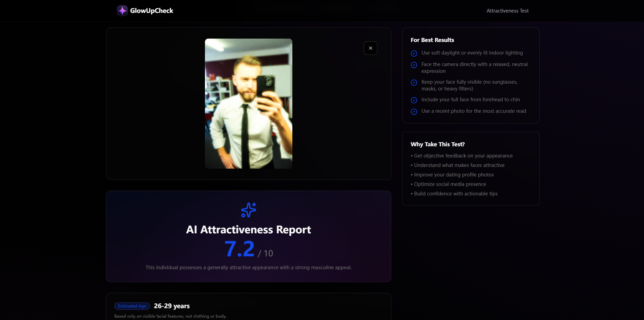Image resolution: width=644 pixels, height=320 pixels.
Task: Click the 26-29 years age text
Action: [x=171, y=306]
